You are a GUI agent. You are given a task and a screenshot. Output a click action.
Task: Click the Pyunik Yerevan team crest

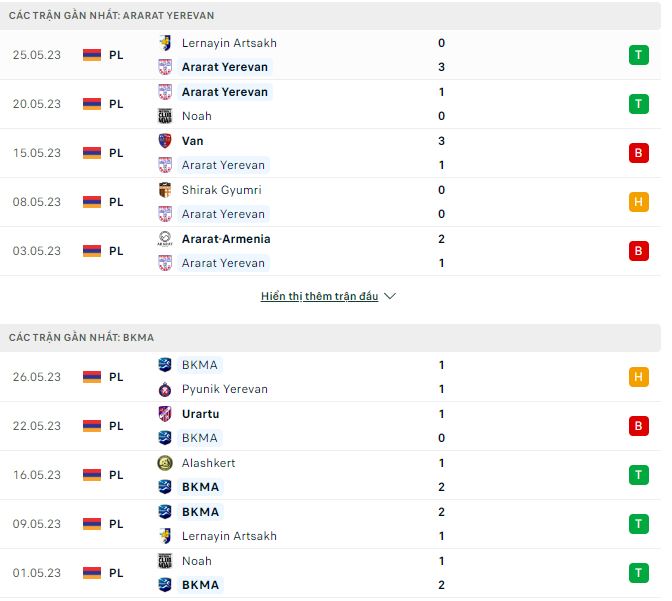tap(165, 389)
